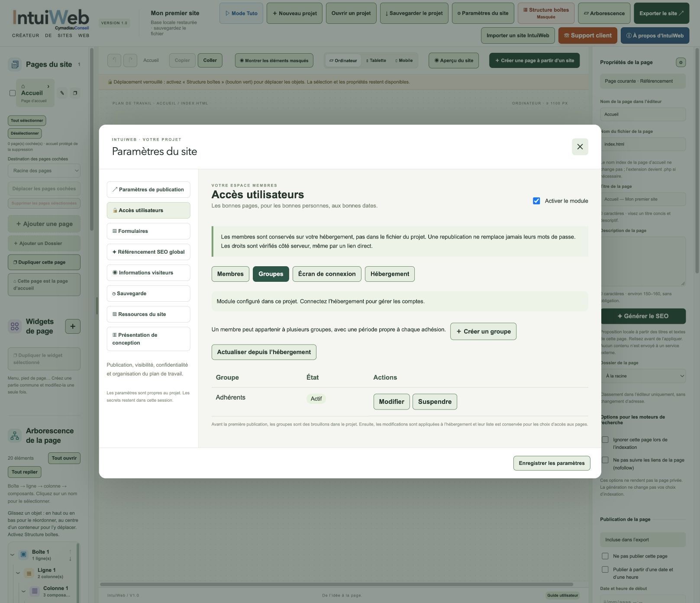This screenshot has height=603, width=700.
Task: Tick Ne pas publier cette page
Action: pyautogui.click(x=605, y=556)
